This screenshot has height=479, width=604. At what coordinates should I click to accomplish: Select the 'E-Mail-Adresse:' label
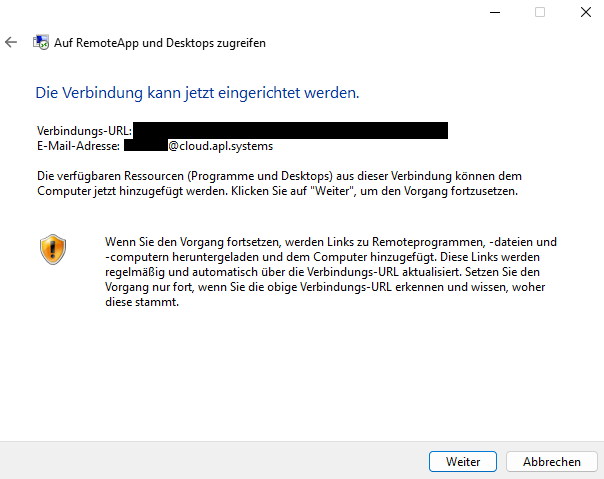[x=78, y=146]
